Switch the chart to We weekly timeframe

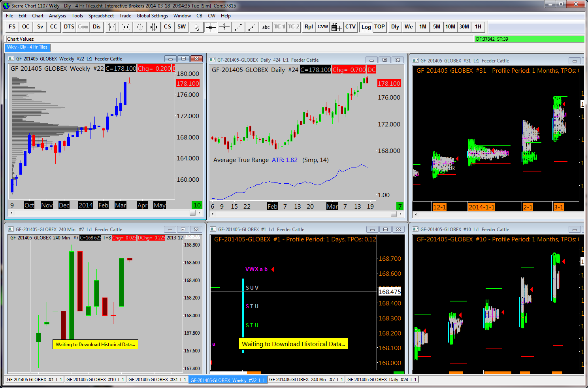coord(409,27)
